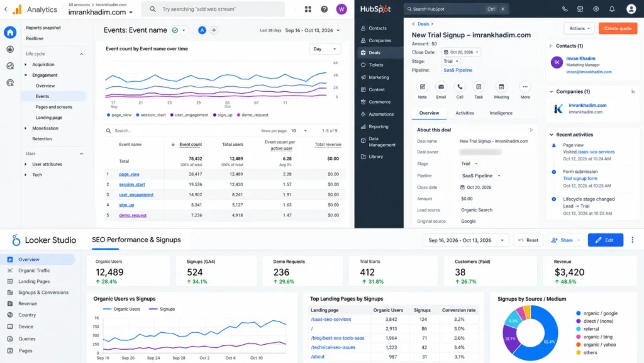This screenshot has width=644, height=363.
Task: Click the Analytics Home icon in left rail
Action: (x=10, y=32)
